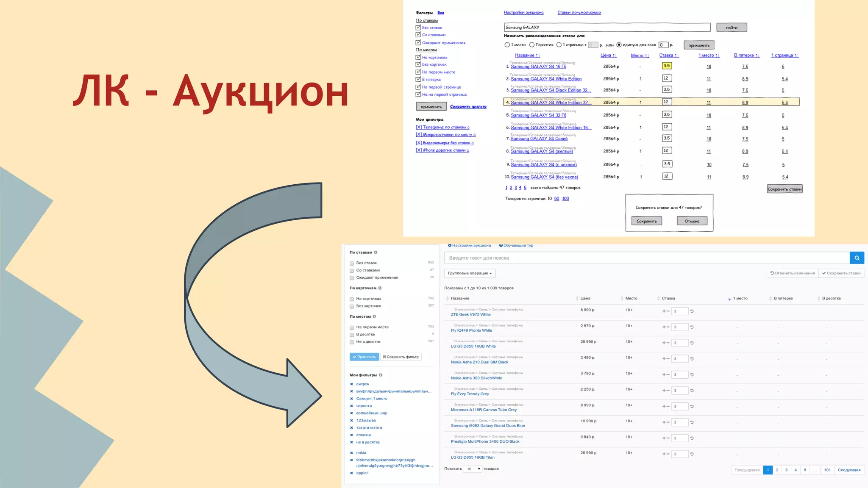Image resolution: width=868 pixels, height=488 pixels.
Task: Sort wireframe table by 'Ставка ↑↓' header
Action: point(669,55)
